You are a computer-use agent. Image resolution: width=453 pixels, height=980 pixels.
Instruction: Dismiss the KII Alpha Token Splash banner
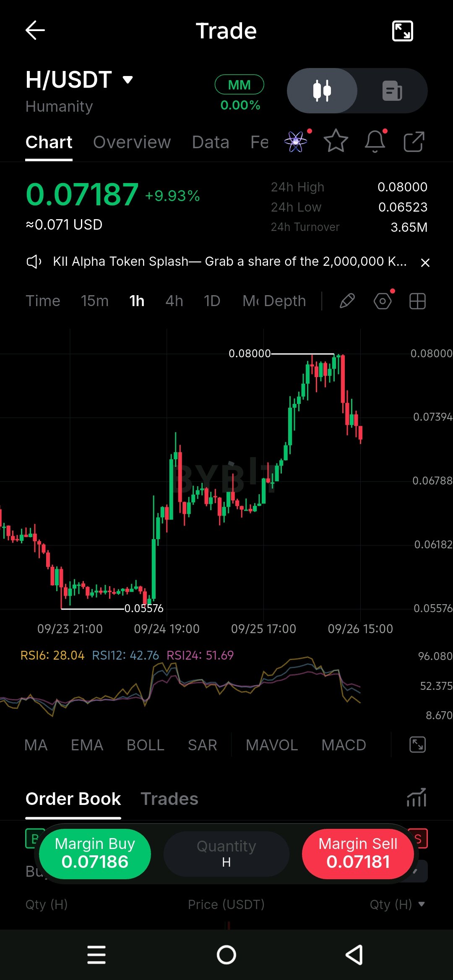pos(425,263)
